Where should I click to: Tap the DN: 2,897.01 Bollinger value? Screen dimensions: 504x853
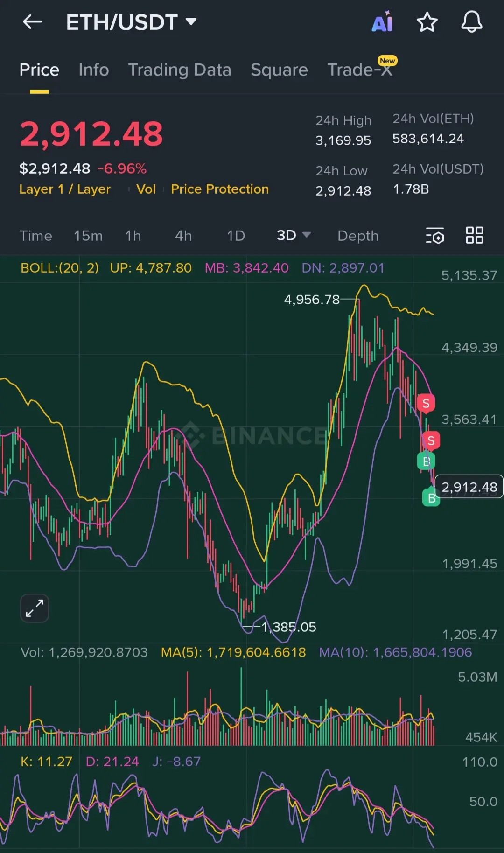pyautogui.click(x=343, y=268)
